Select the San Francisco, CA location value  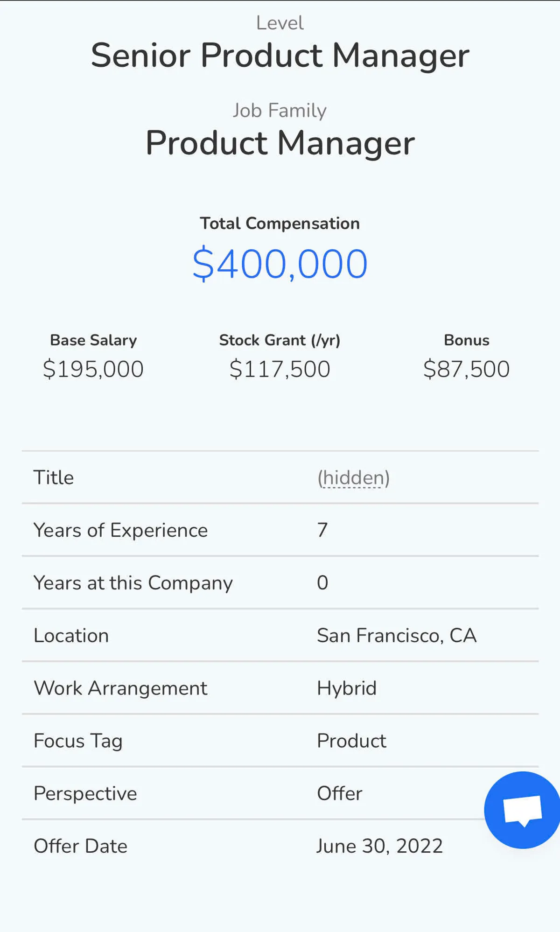(397, 636)
